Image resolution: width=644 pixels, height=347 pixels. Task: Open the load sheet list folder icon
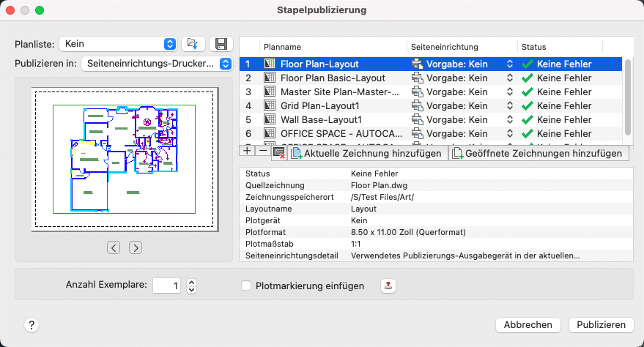(x=193, y=44)
